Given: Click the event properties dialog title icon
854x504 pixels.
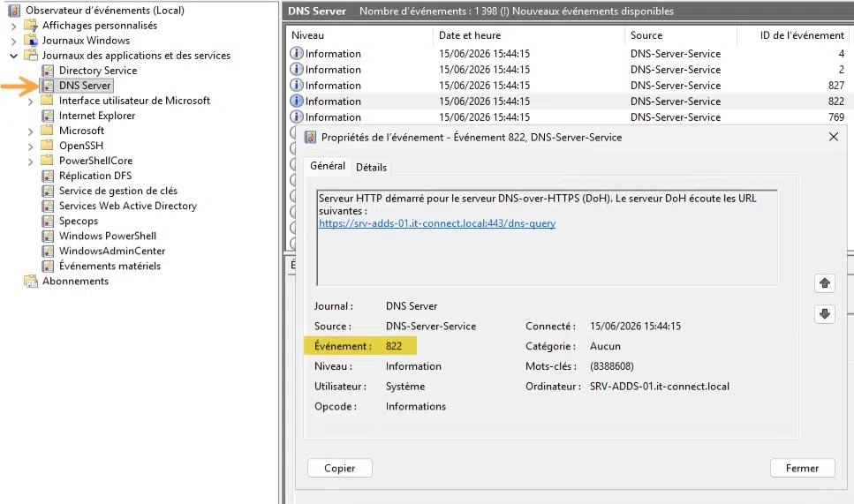Looking at the screenshot, I should [x=310, y=137].
